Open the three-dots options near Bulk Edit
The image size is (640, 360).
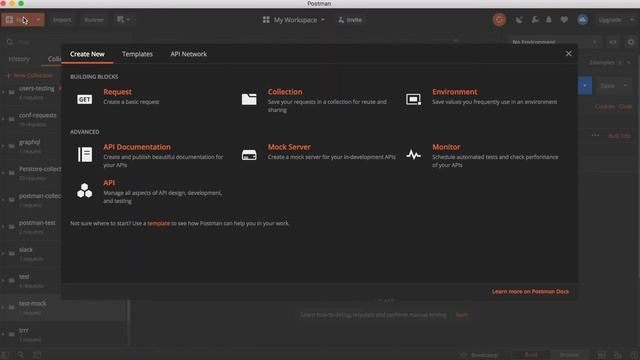(x=595, y=136)
